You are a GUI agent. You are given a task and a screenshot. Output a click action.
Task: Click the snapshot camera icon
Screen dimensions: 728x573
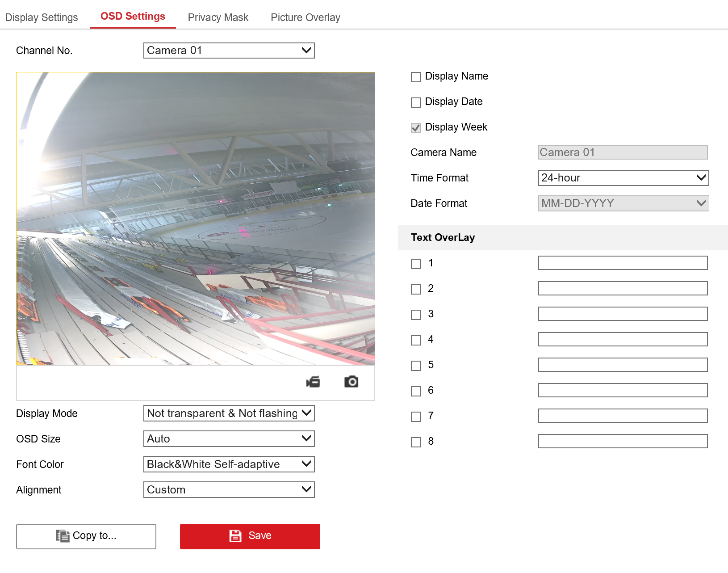[351, 382]
